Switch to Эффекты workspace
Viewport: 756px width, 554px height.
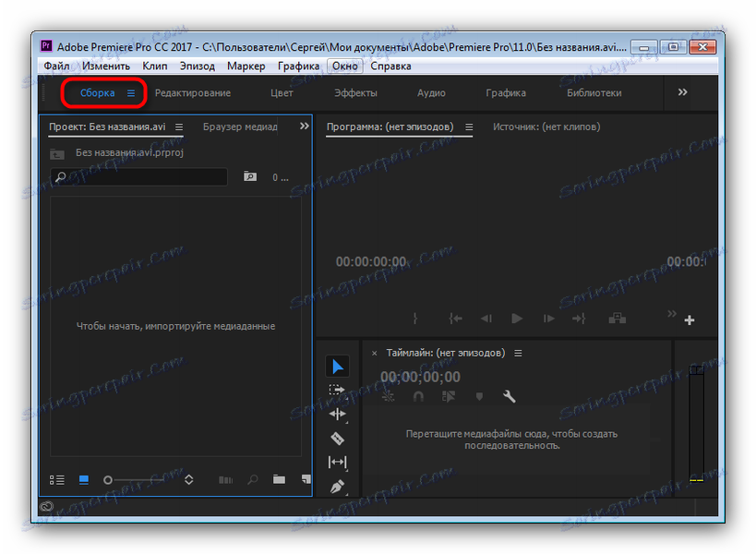tap(355, 93)
